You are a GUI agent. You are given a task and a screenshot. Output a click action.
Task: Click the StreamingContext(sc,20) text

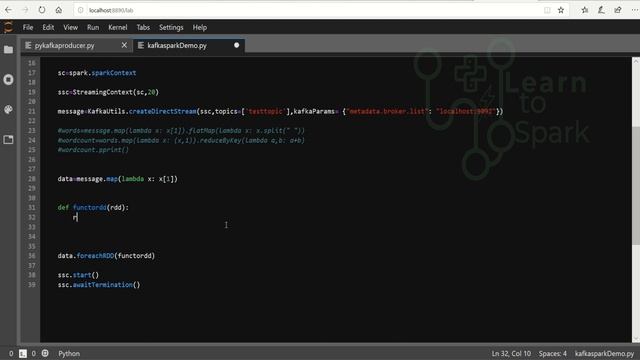(116, 92)
